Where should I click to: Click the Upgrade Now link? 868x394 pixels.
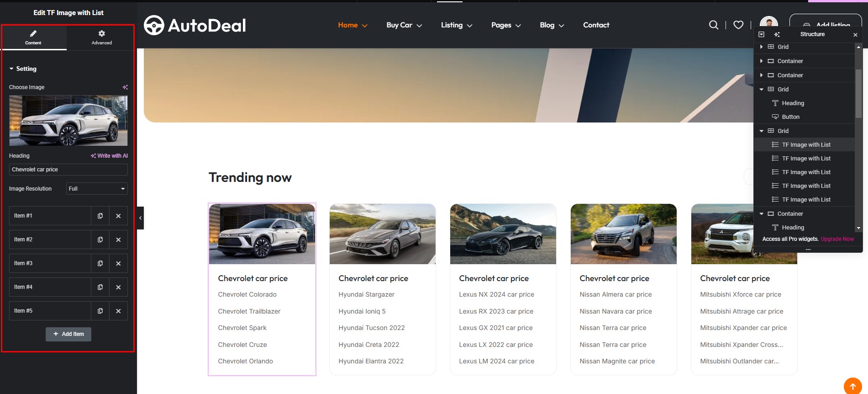pyautogui.click(x=837, y=239)
